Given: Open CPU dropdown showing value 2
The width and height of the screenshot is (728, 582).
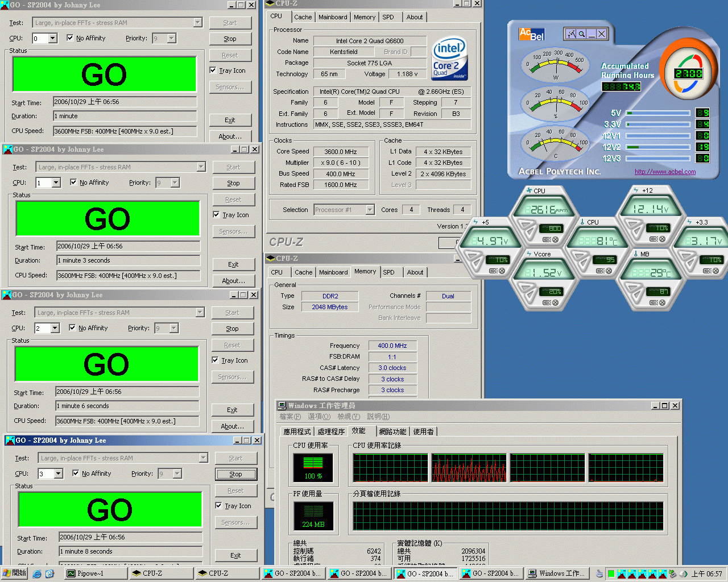Looking at the screenshot, I should coord(55,329).
